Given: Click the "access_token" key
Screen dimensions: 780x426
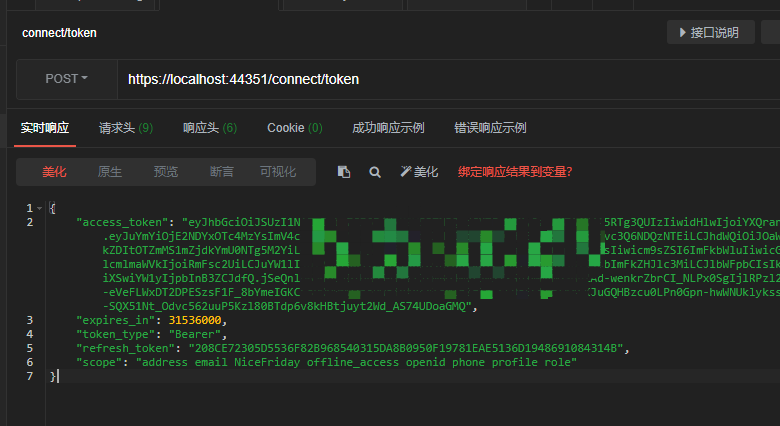Looking at the screenshot, I should click(122, 222).
